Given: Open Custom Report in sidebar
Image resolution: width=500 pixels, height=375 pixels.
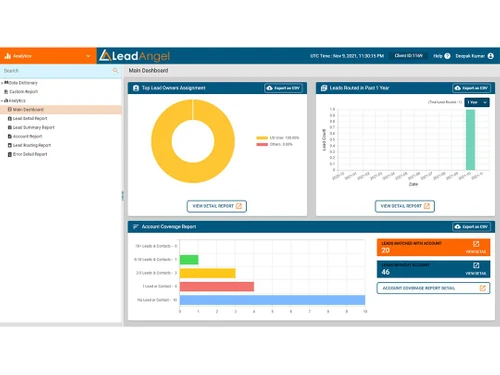Looking at the screenshot, I should point(23,92).
